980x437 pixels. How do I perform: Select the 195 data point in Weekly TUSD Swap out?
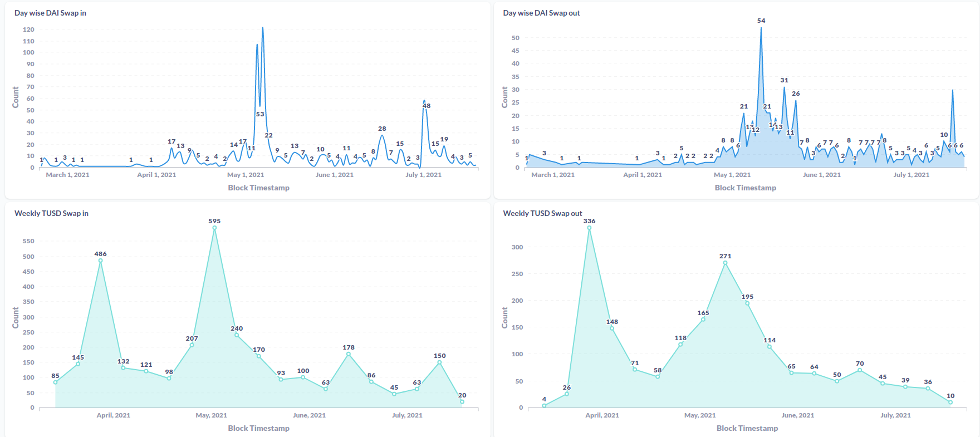(747, 303)
